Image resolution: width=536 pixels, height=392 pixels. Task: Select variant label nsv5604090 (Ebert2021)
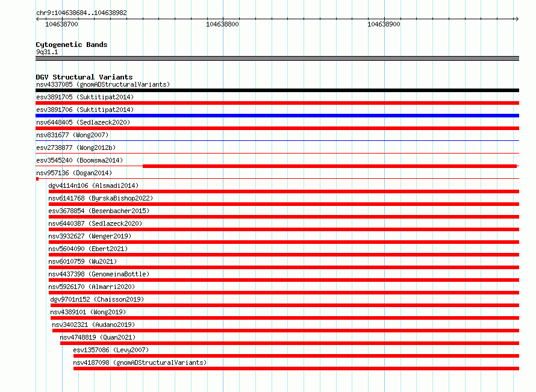pyautogui.click(x=88, y=249)
